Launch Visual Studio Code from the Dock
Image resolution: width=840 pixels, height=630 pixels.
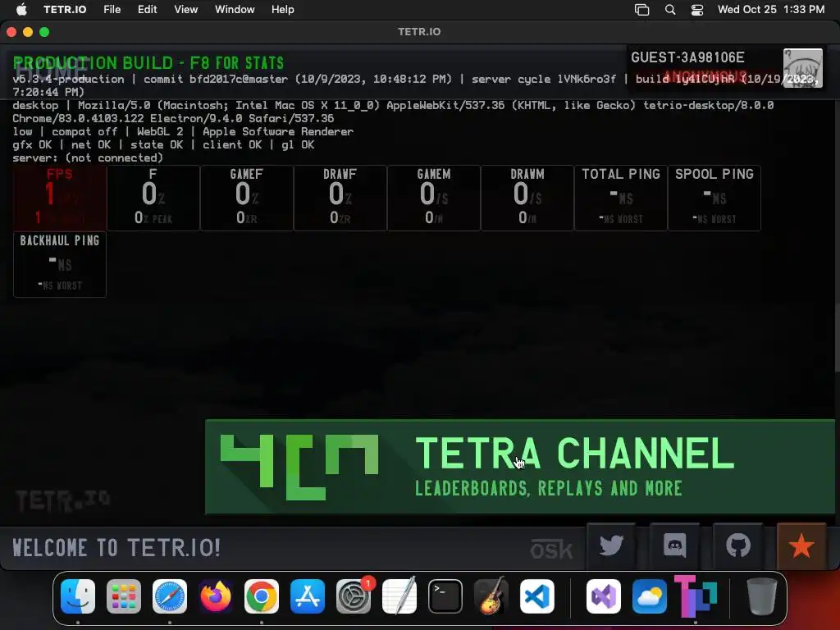click(536, 596)
